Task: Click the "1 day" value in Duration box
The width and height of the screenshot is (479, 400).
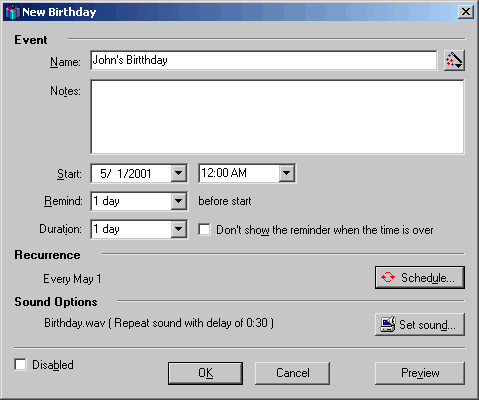Action: point(106,229)
